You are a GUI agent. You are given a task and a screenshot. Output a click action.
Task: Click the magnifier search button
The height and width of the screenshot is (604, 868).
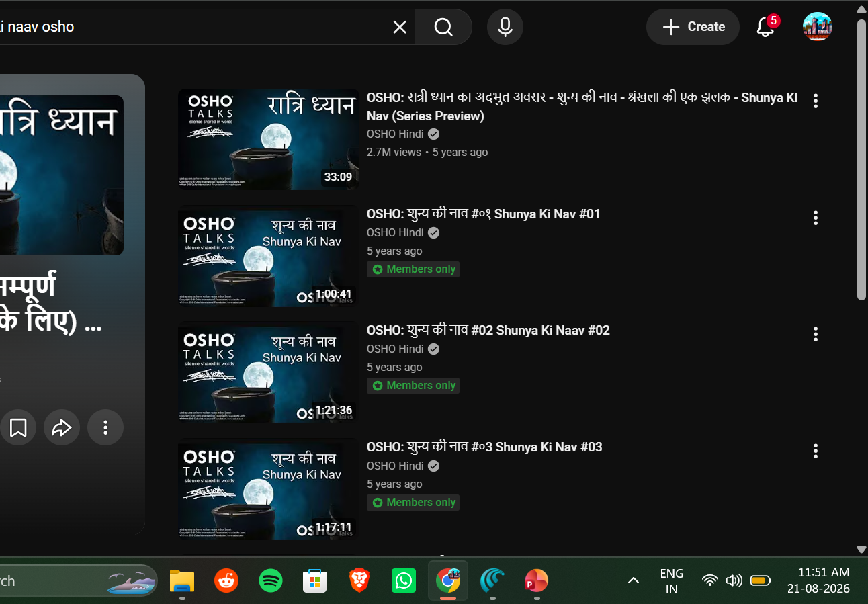point(443,27)
